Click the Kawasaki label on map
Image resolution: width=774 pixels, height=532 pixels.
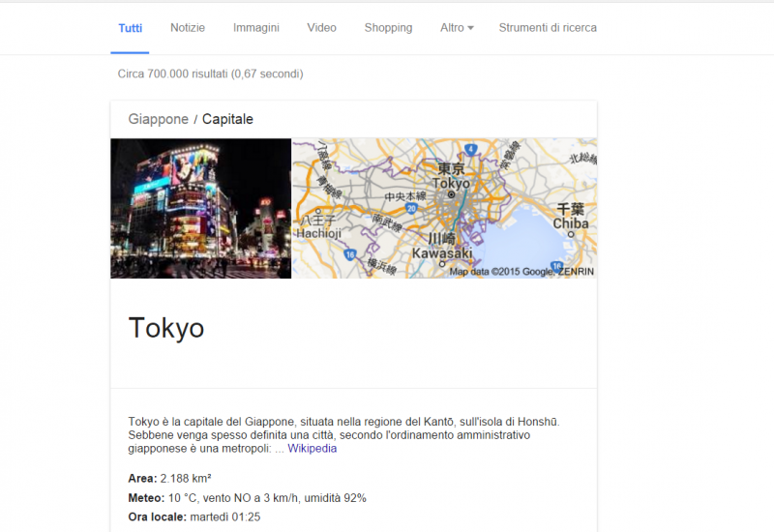(x=442, y=253)
